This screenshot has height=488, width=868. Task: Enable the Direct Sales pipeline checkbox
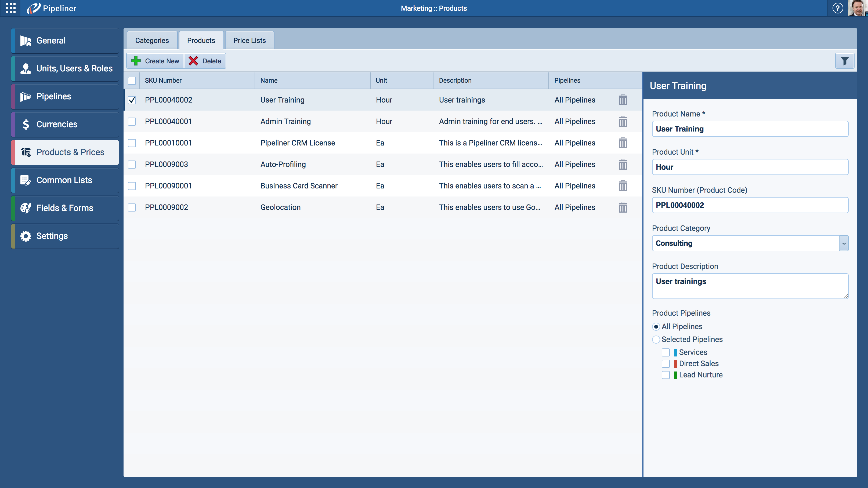click(x=666, y=364)
